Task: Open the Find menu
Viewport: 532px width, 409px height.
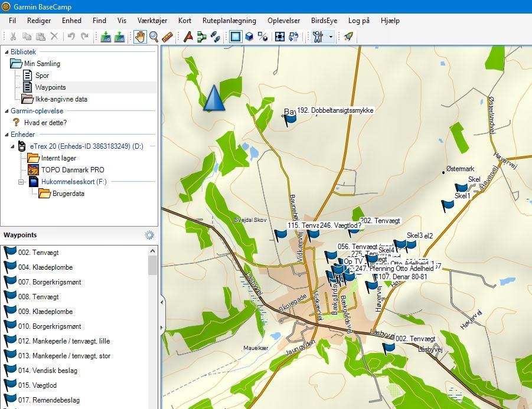Action: (99, 21)
